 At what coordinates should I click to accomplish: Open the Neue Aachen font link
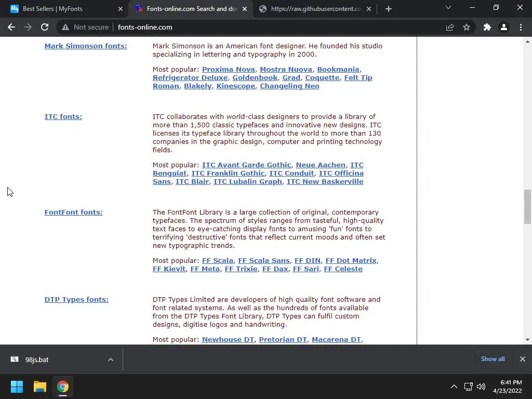point(321,165)
